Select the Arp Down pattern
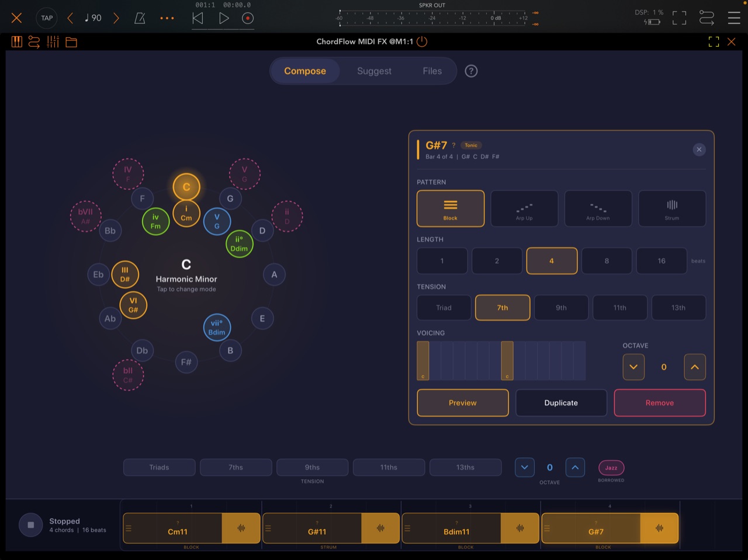This screenshot has width=748, height=560. coord(598,208)
